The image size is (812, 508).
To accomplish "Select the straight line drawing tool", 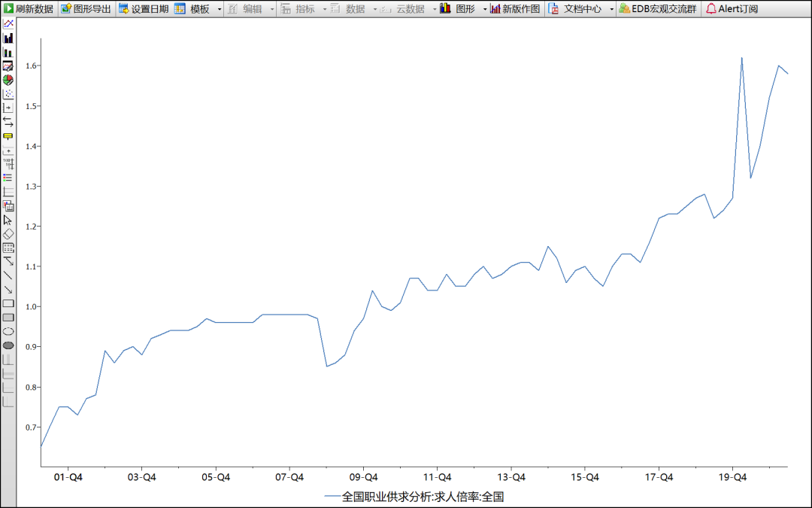I will [x=8, y=275].
